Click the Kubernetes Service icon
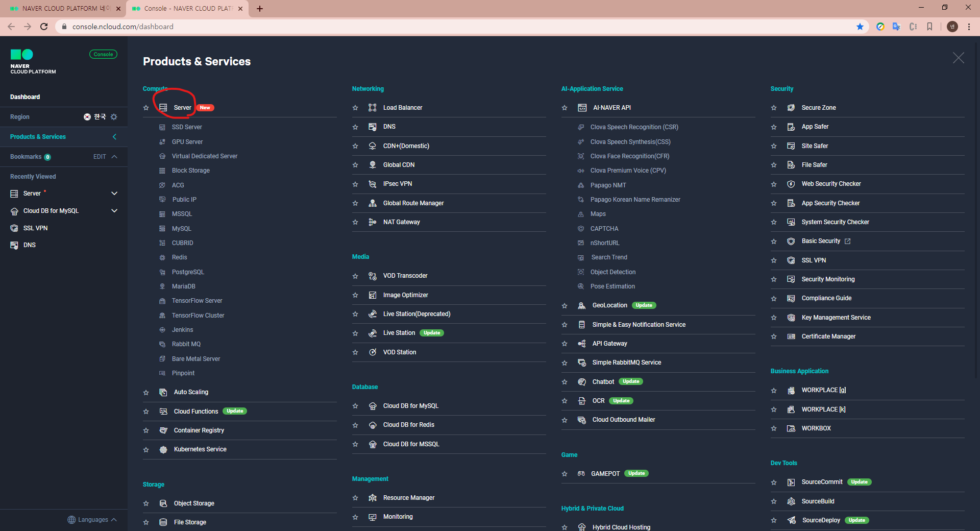Screen dimensions: 980x531 click(163, 449)
